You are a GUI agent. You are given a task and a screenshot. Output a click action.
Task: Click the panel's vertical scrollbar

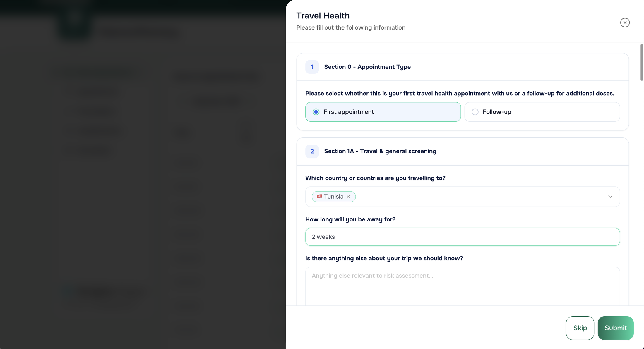click(x=642, y=62)
